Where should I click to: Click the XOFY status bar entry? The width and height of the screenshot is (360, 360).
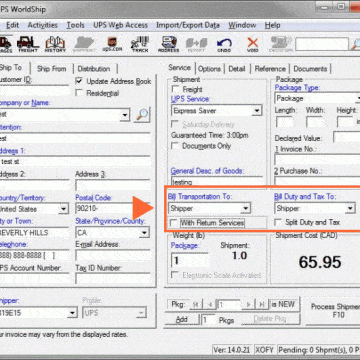click(265, 350)
